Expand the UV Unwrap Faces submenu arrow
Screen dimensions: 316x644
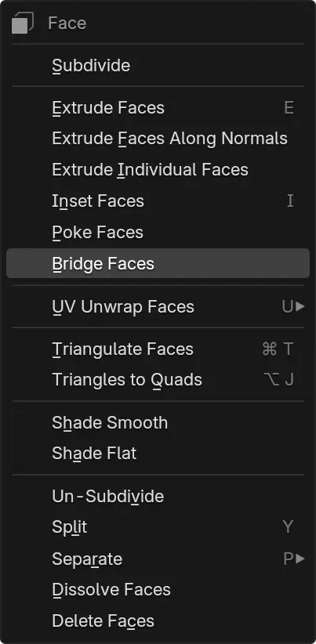coord(300,306)
